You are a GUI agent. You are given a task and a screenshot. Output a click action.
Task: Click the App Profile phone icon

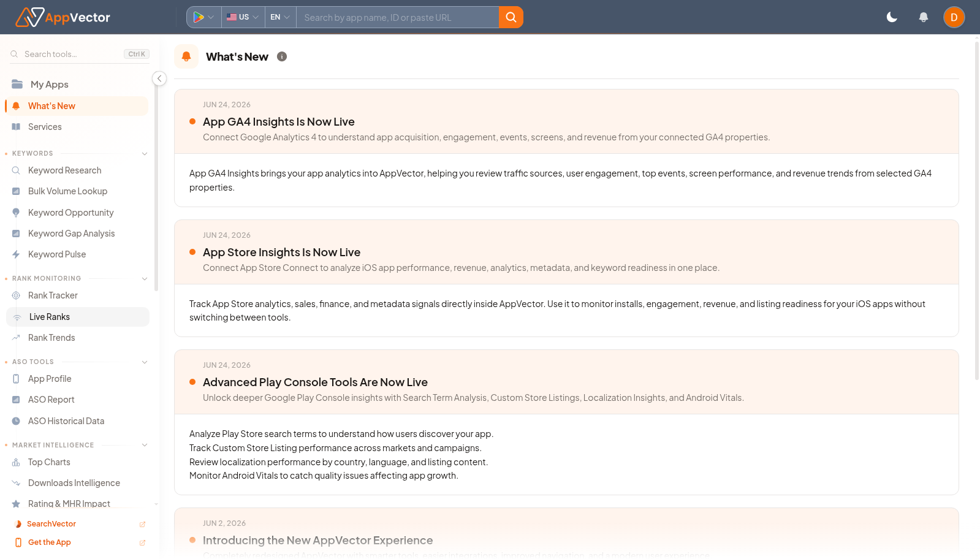(x=16, y=379)
